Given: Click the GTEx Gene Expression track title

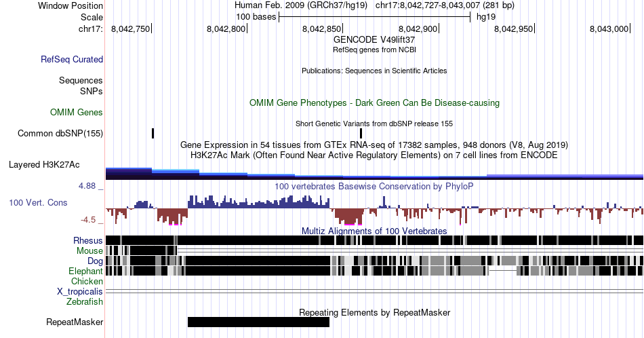Looking at the screenshot, I should coord(374,145).
